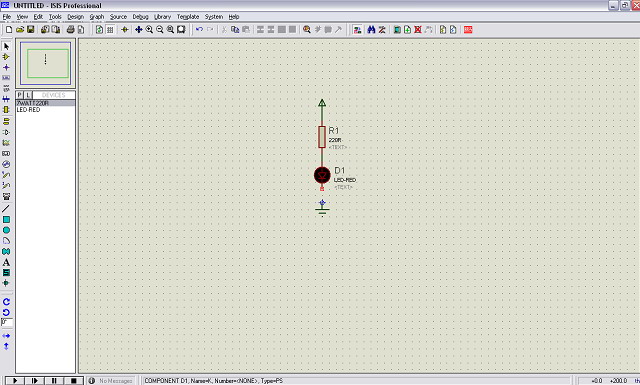
Task: Click the overview window thumbnail
Action: 46,63
